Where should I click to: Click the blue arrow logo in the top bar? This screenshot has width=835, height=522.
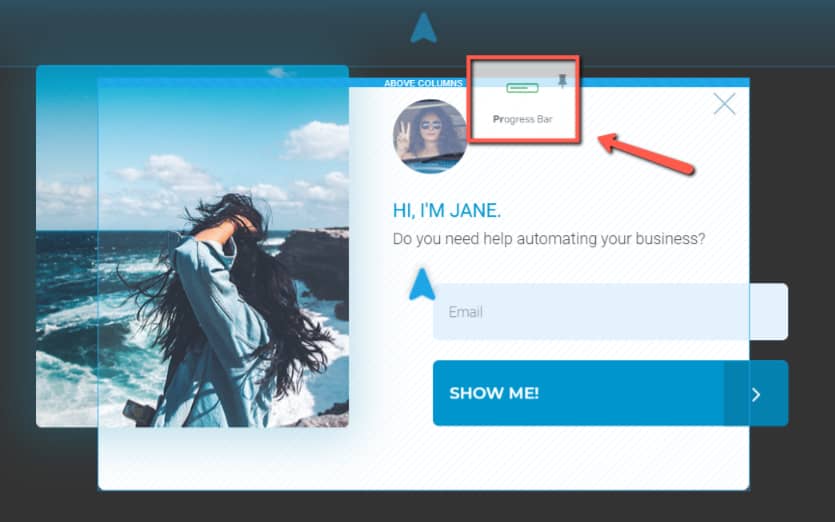(423, 28)
